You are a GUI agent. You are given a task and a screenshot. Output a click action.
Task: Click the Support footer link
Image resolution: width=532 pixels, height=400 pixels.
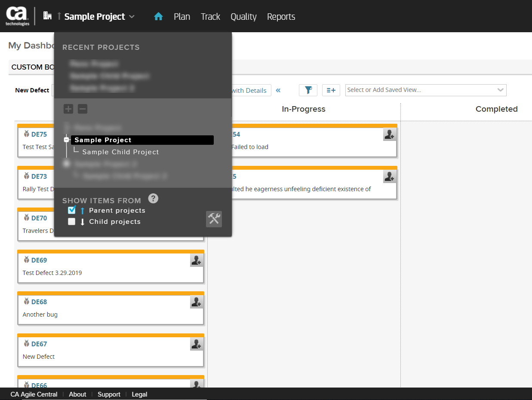click(x=109, y=394)
